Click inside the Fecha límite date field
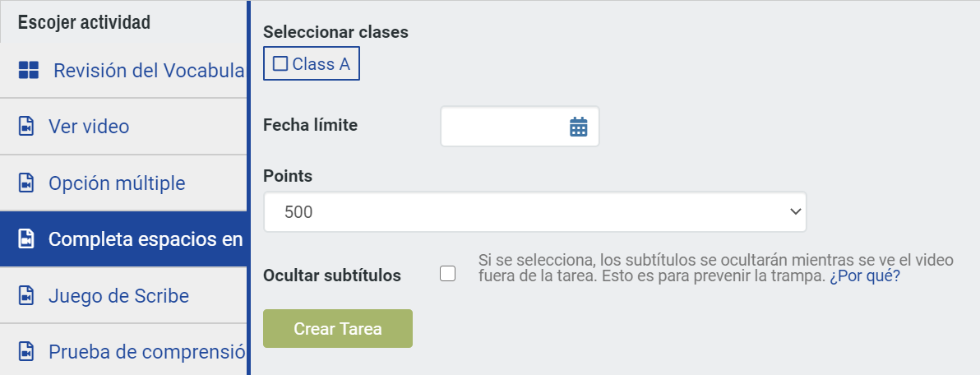980x375 pixels. 520,127
